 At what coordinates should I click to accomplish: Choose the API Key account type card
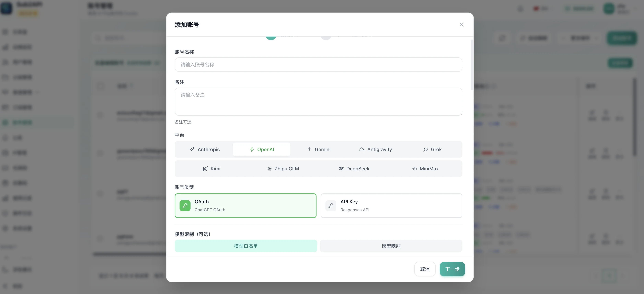pos(391,206)
